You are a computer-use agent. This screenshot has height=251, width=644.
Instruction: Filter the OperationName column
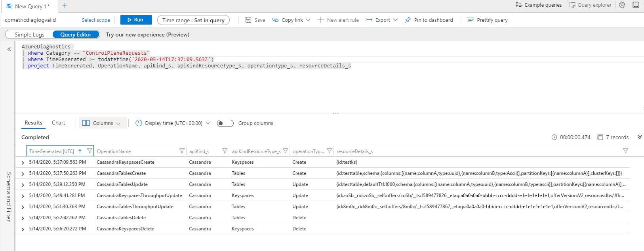[182, 151]
